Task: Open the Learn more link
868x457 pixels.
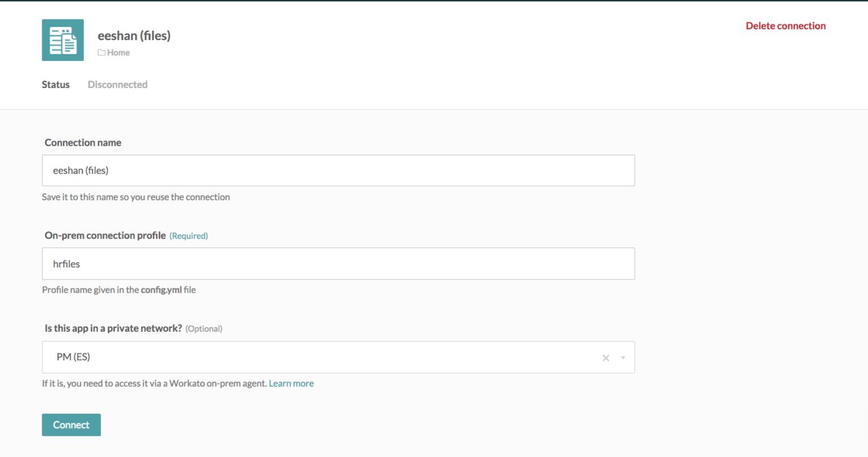Action: (291, 383)
